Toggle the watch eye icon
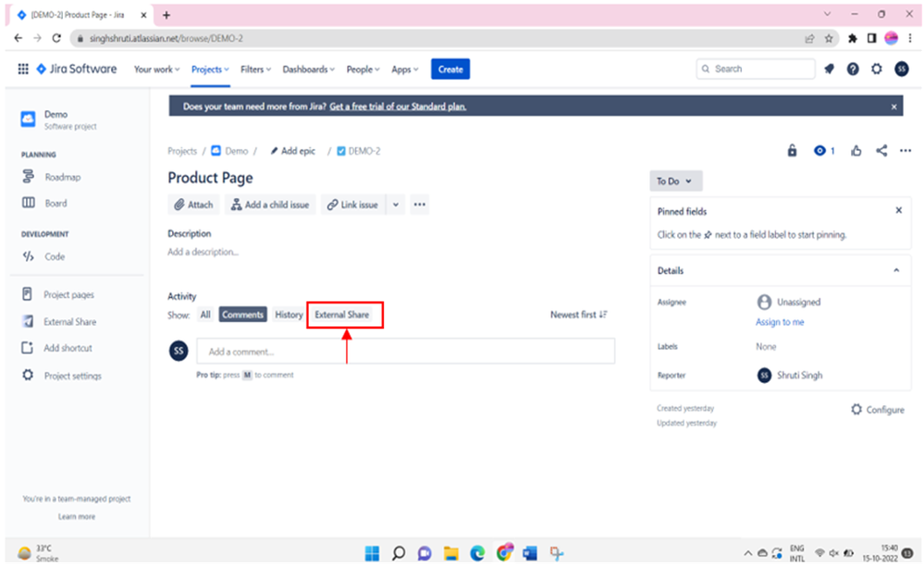Screen dimensions: 924x565 point(819,151)
